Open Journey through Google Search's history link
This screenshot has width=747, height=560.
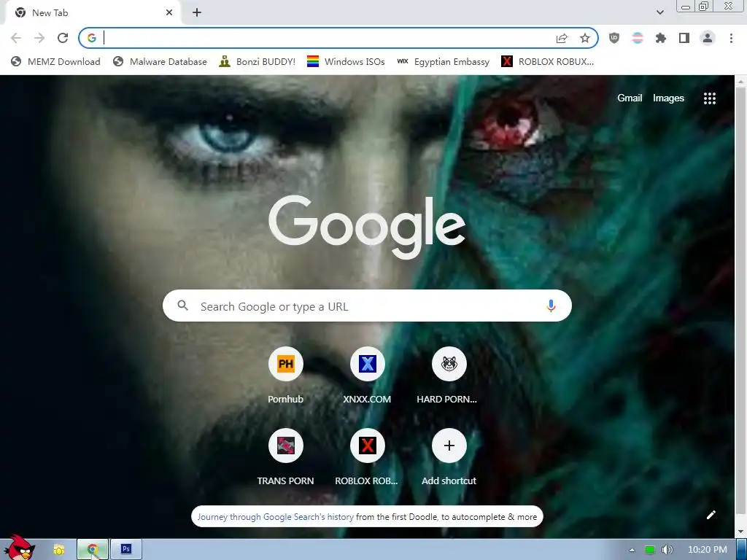(x=275, y=517)
